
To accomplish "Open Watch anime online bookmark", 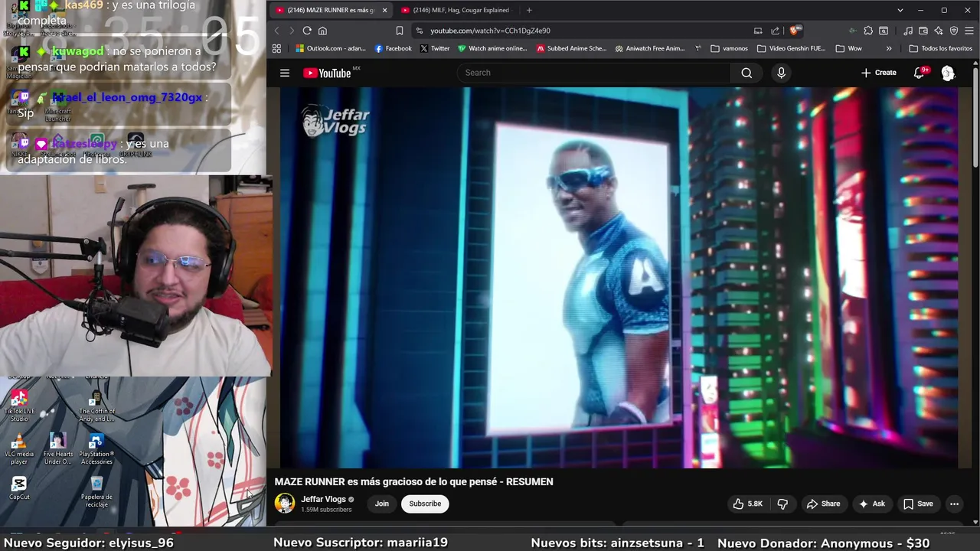I will coord(492,48).
